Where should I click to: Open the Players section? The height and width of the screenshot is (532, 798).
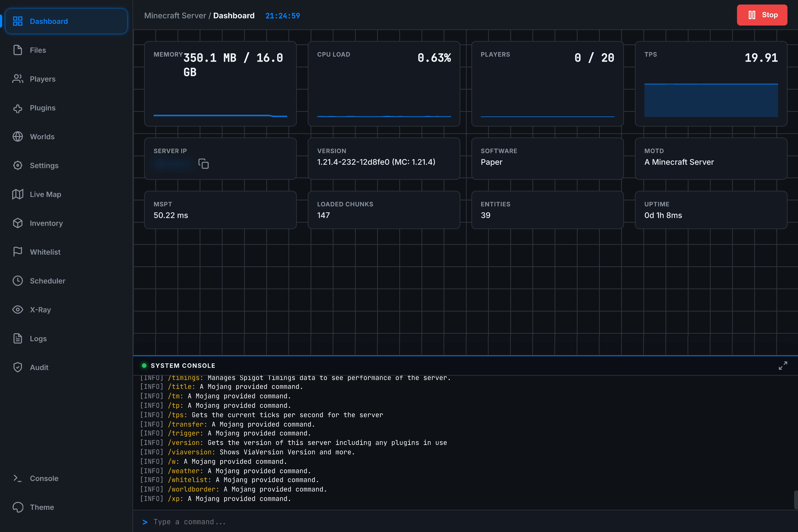(42, 79)
